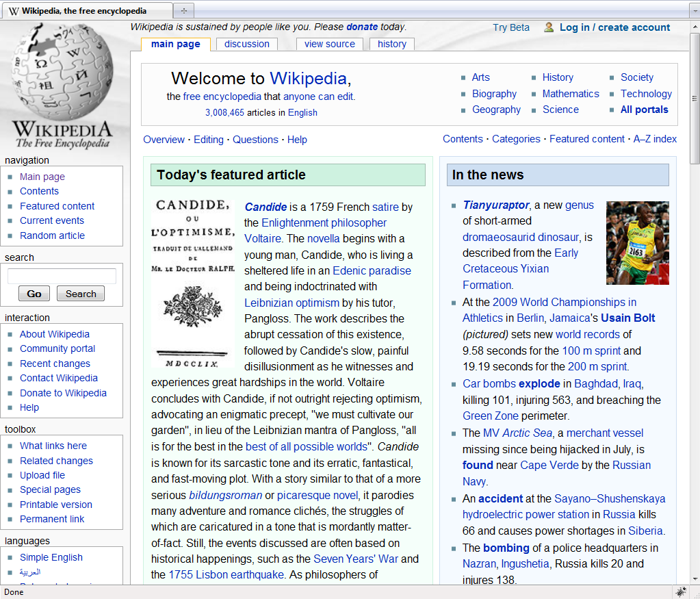Focus the sidebar search input field

click(x=62, y=276)
